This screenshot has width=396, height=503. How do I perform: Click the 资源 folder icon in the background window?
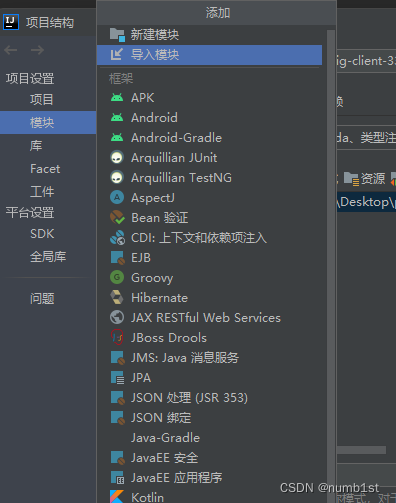click(x=351, y=179)
